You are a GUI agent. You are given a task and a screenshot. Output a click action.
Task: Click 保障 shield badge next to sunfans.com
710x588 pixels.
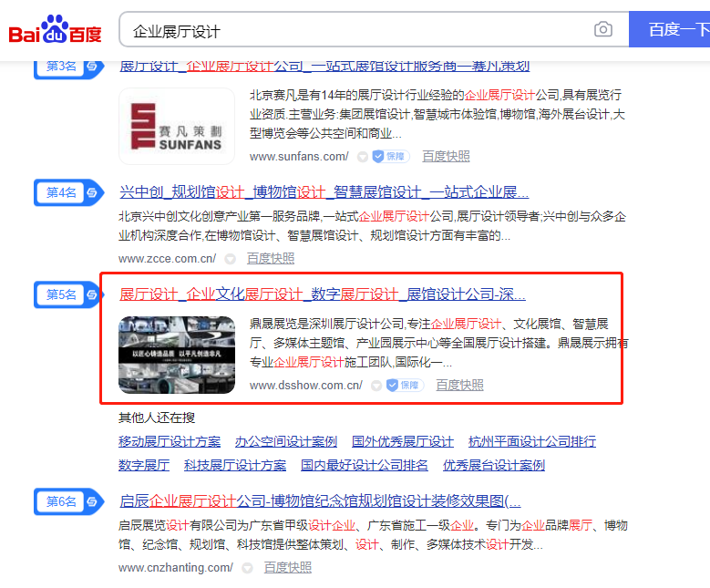tap(391, 156)
